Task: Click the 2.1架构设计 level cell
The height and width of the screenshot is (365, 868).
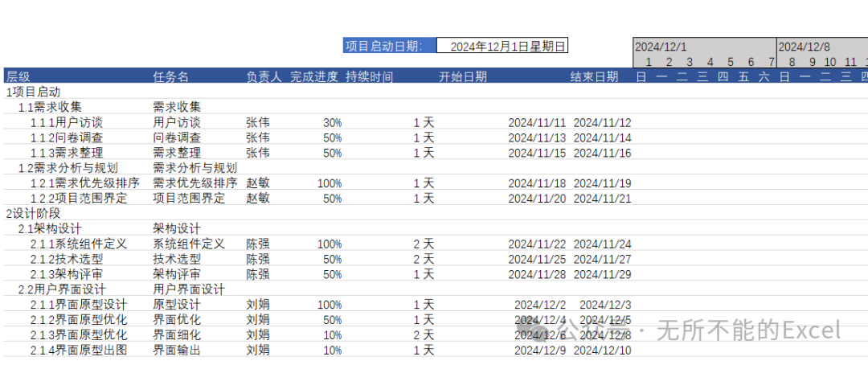Action: pyautogui.click(x=50, y=228)
